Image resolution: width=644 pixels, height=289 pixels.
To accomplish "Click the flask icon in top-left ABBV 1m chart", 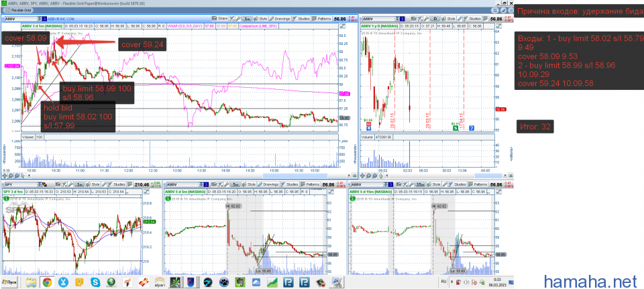I will (x=233, y=19).
